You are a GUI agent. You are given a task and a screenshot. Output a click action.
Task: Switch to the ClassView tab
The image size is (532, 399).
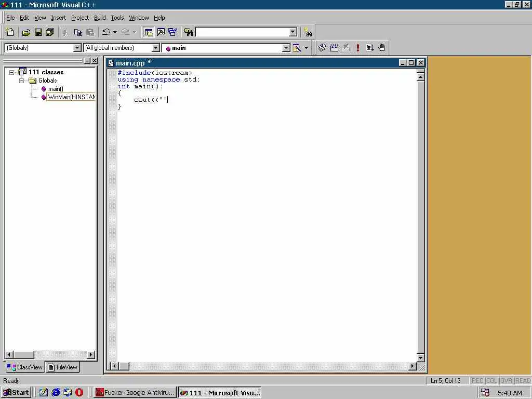25,367
